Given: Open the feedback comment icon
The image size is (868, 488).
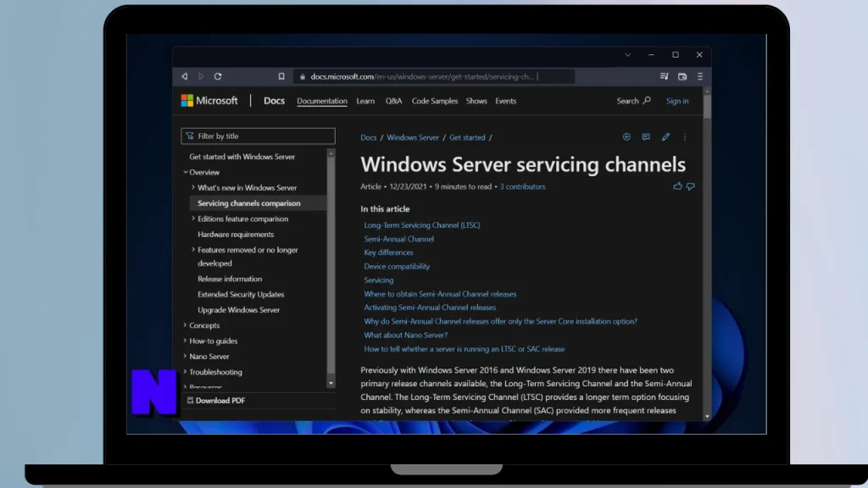Looking at the screenshot, I should [646, 136].
